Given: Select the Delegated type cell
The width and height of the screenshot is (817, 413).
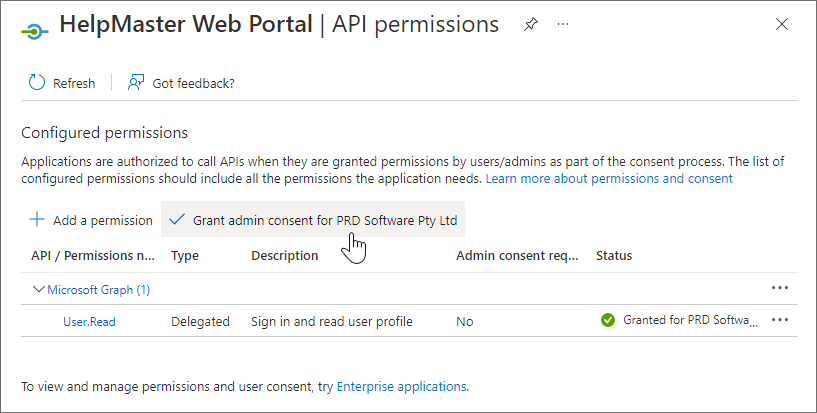Looking at the screenshot, I should click(x=200, y=321).
